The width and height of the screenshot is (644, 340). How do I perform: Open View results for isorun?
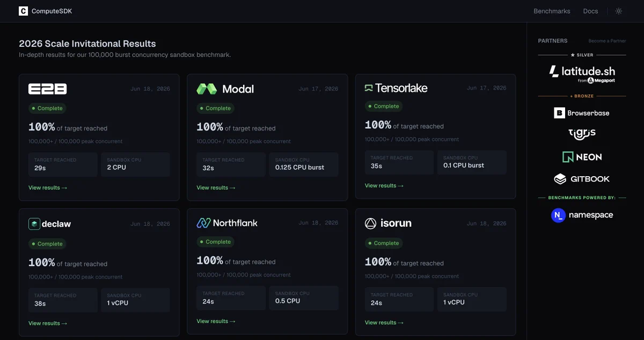(x=384, y=323)
